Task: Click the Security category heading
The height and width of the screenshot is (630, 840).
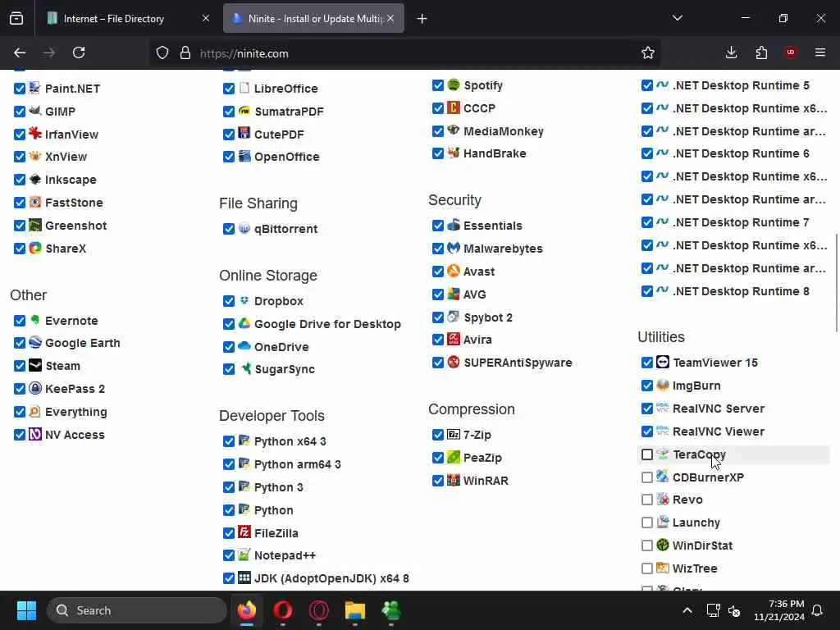Action: coord(454,200)
